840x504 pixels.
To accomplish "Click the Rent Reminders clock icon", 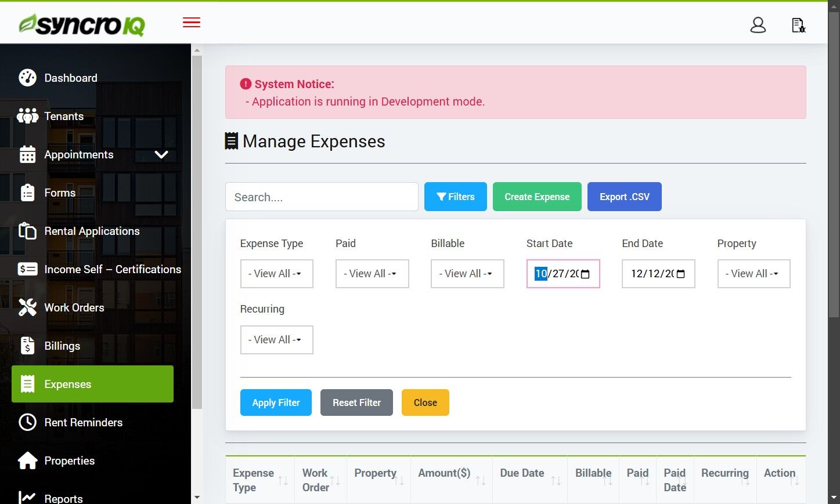I will pyautogui.click(x=27, y=422).
